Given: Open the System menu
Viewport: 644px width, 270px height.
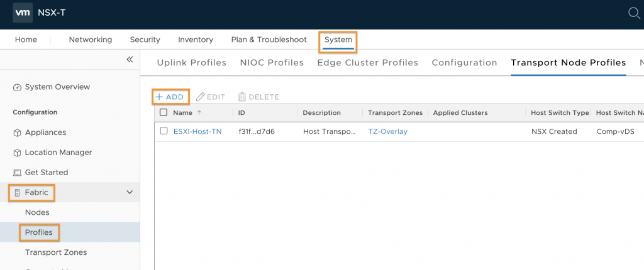Looking at the screenshot, I should point(338,40).
